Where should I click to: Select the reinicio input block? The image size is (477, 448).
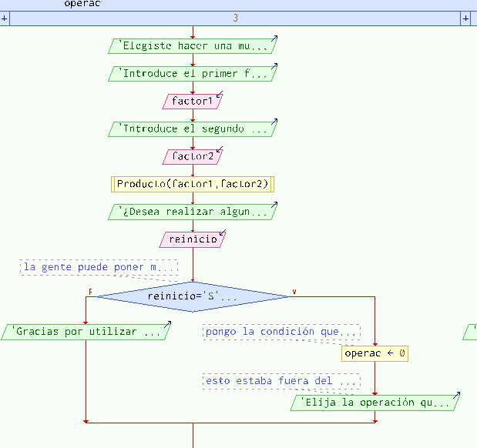[x=193, y=239]
